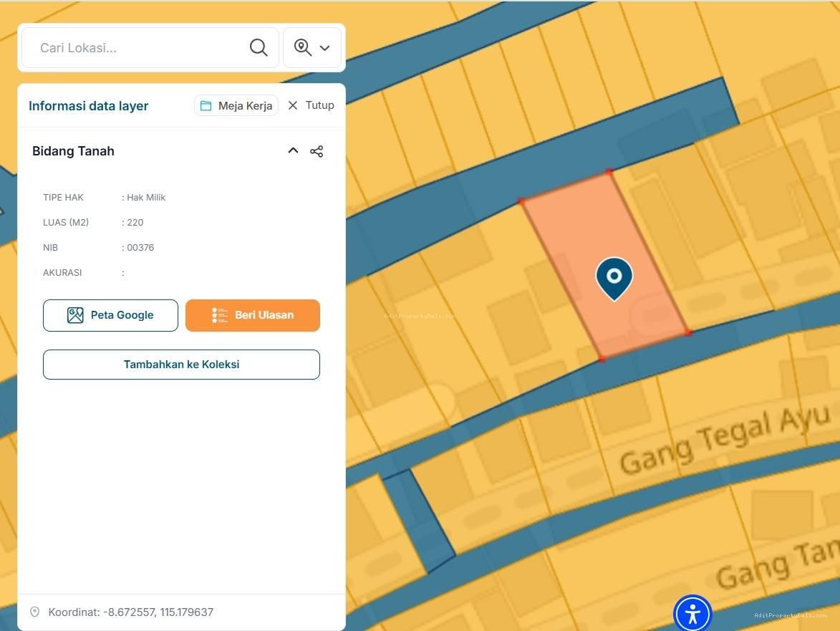Open Peta Google map view
Screen dimensions: 840x631
pyautogui.click(x=110, y=315)
